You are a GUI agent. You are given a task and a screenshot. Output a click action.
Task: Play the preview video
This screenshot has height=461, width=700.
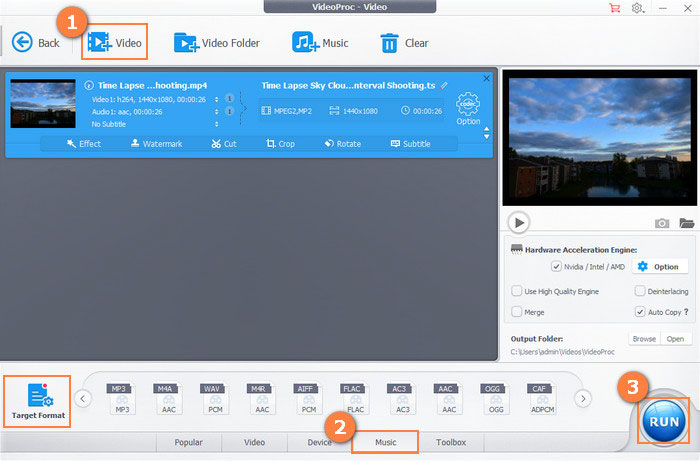click(x=519, y=222)
